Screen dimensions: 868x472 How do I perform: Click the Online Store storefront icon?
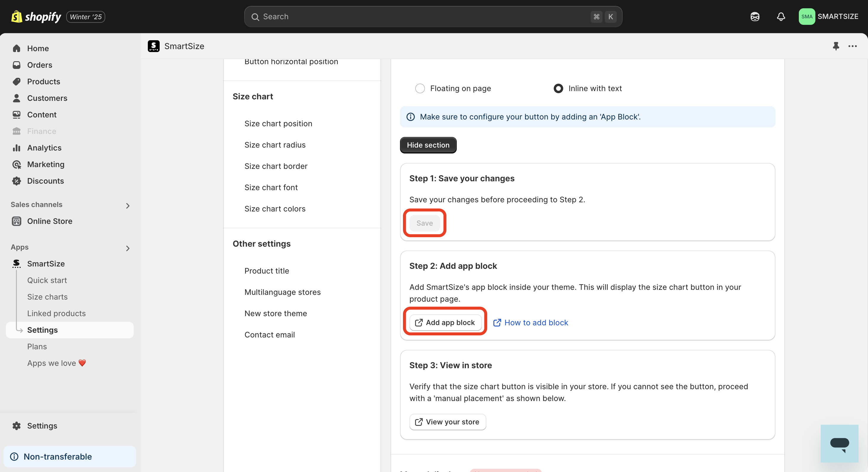pyautogui.click(x=17, y=221)
